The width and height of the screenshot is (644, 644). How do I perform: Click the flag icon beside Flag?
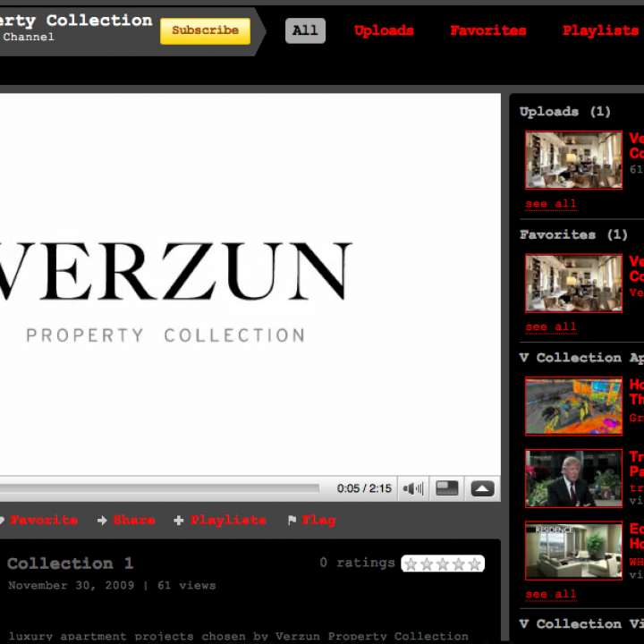(292, 521)
